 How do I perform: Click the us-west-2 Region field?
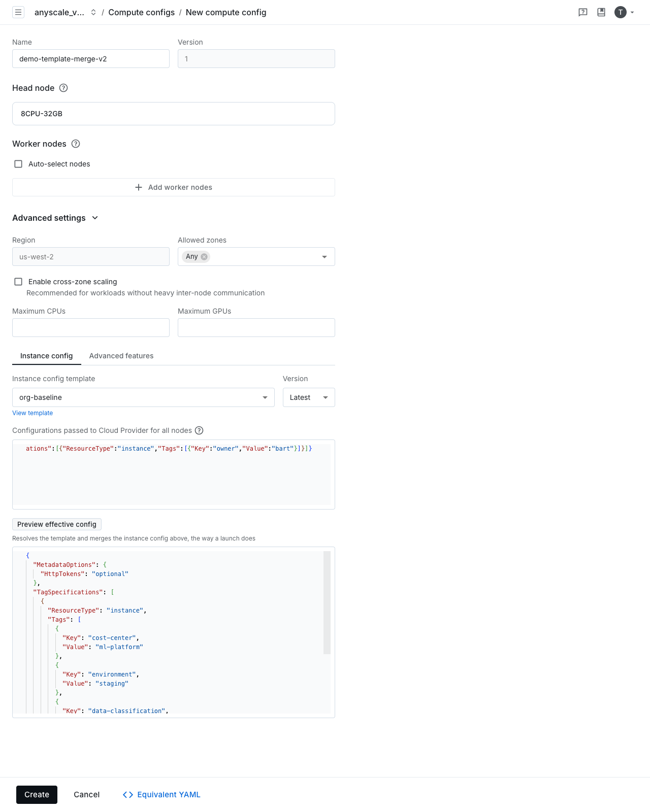91,256
